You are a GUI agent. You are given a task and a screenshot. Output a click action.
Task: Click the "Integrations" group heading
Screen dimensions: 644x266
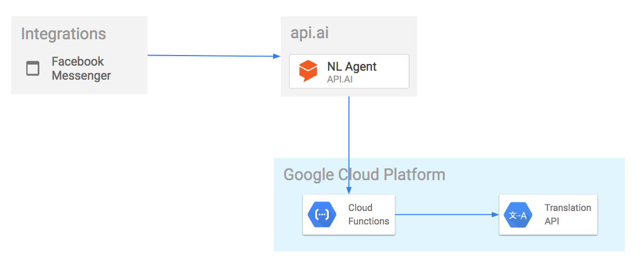tap(64, 34)
